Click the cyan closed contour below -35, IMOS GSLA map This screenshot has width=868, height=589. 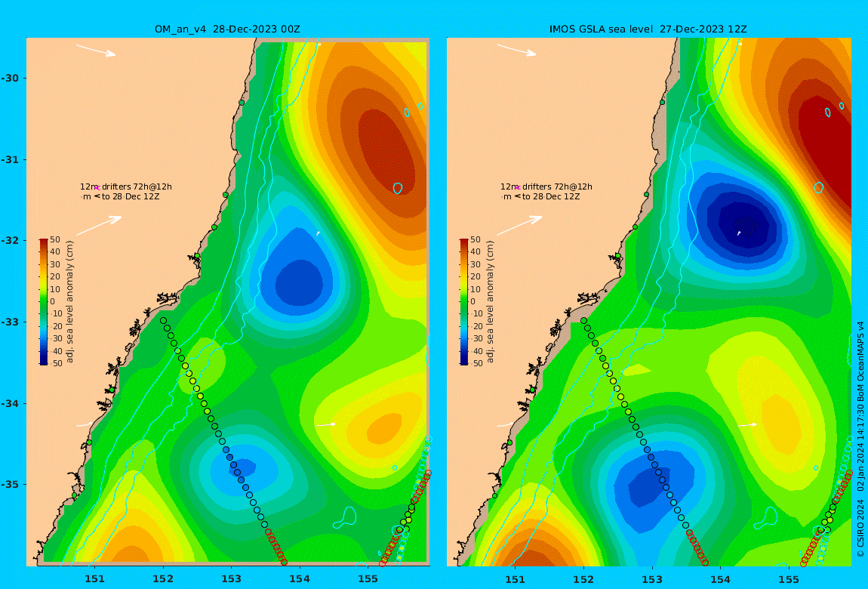pos(765,518)
